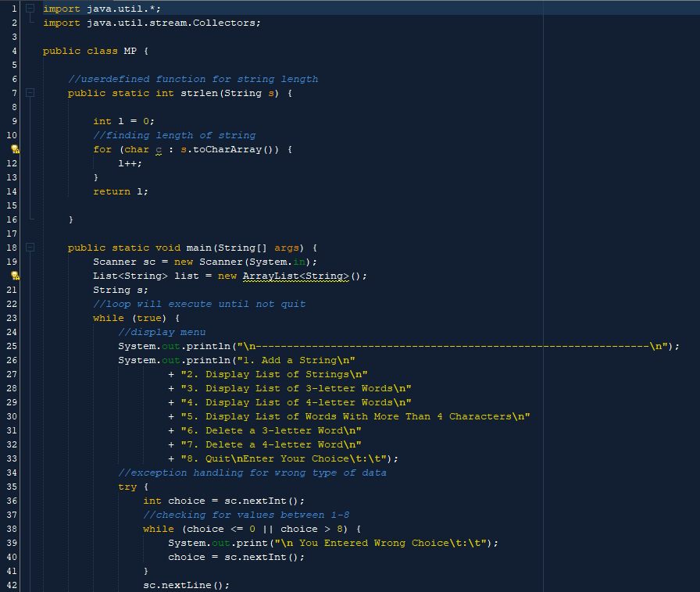Click the try keyword on line 35
700x592 pixels.
coord(127,487)
